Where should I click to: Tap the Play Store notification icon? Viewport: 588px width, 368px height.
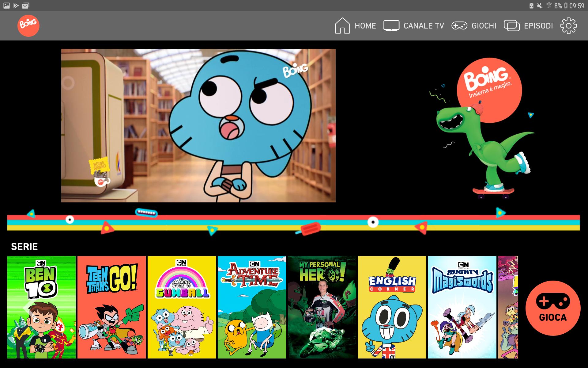pos(16,6)
